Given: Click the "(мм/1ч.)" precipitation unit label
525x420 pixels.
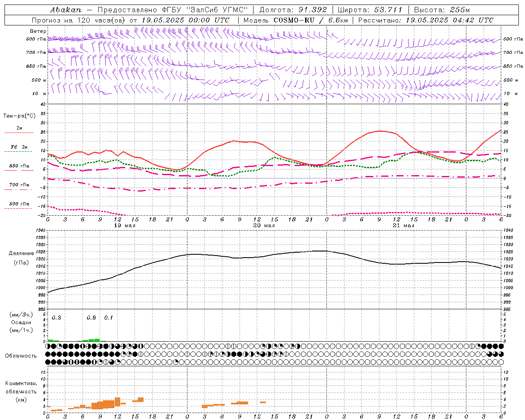Looking at the screenshot, I should pos(21,330).
